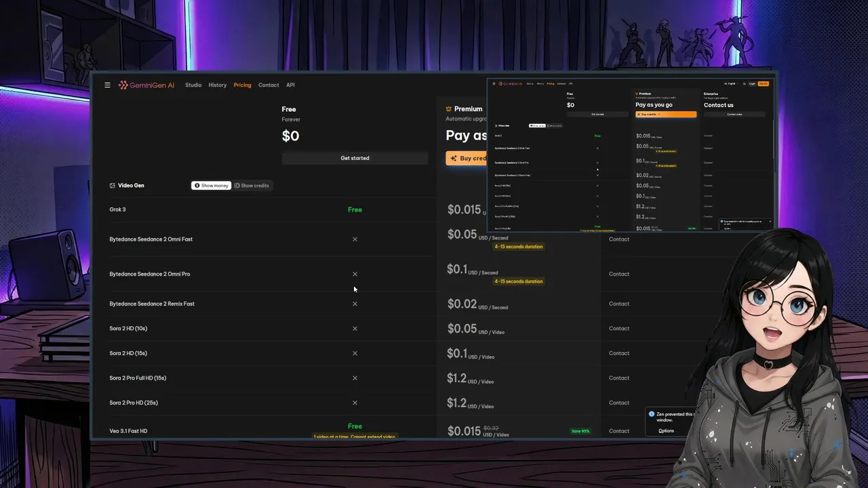
Task: Click the X mark in Seedance 2 Omni Pro row
Action: 355,274
